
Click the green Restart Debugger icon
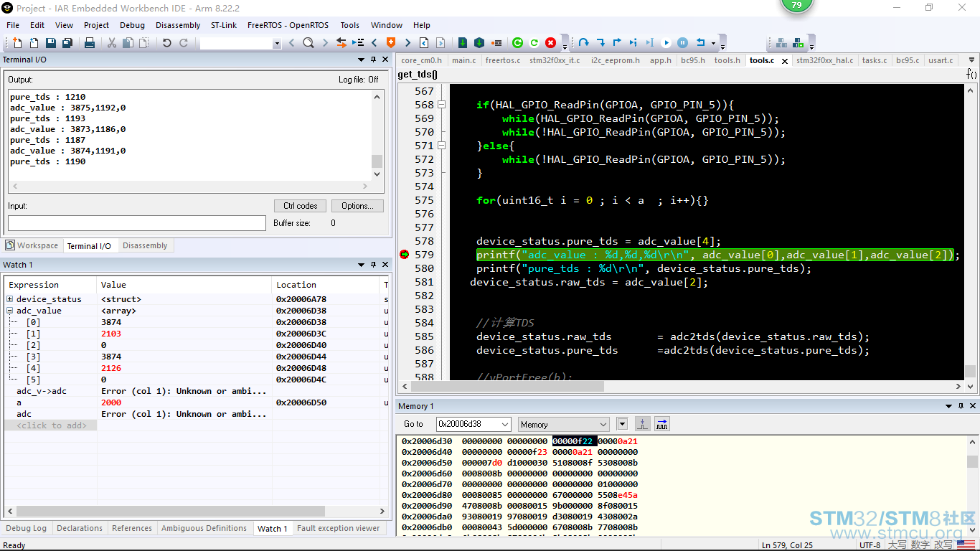click(534, 43)
